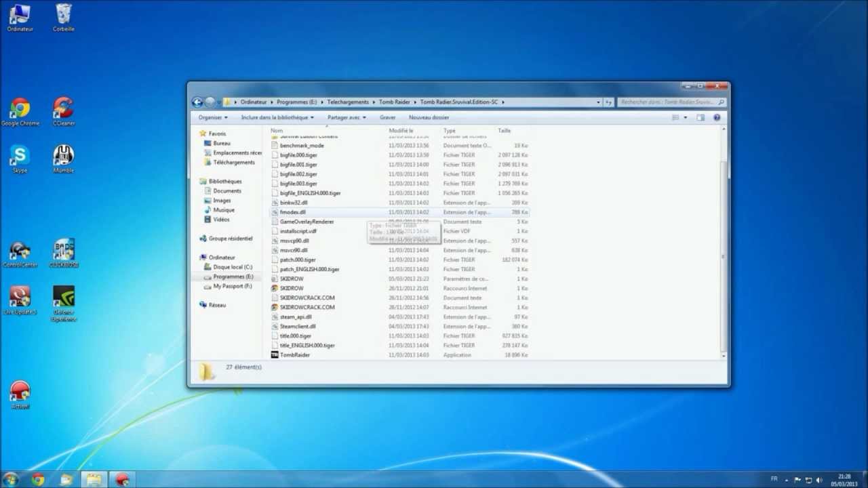Click the Windows Start orb
Screen dimensions: 868x488
point(10,479)
